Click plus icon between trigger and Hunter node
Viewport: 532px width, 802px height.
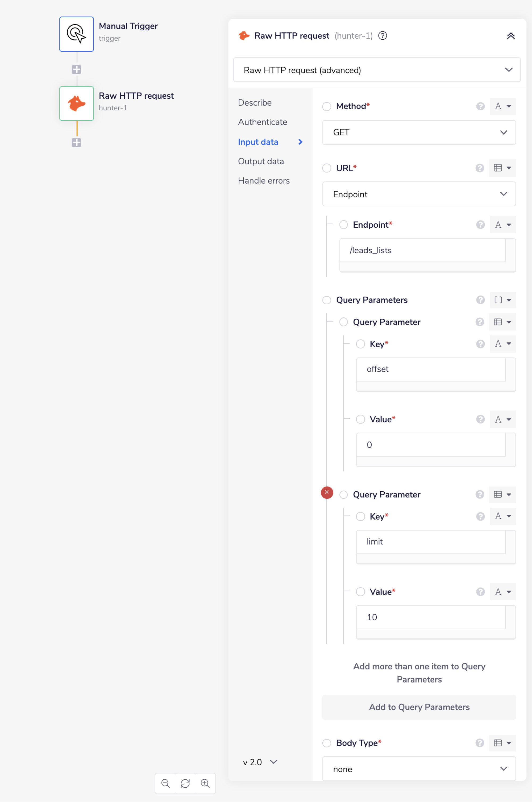pyautogui.click(x=76, y=69)
